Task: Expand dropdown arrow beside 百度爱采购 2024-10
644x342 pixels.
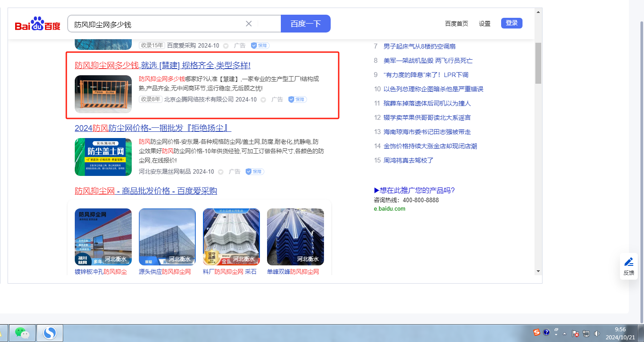Action: tap(226, 46)
